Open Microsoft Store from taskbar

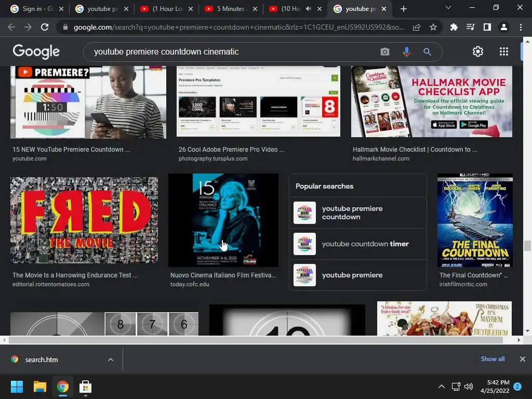(85, 387)
